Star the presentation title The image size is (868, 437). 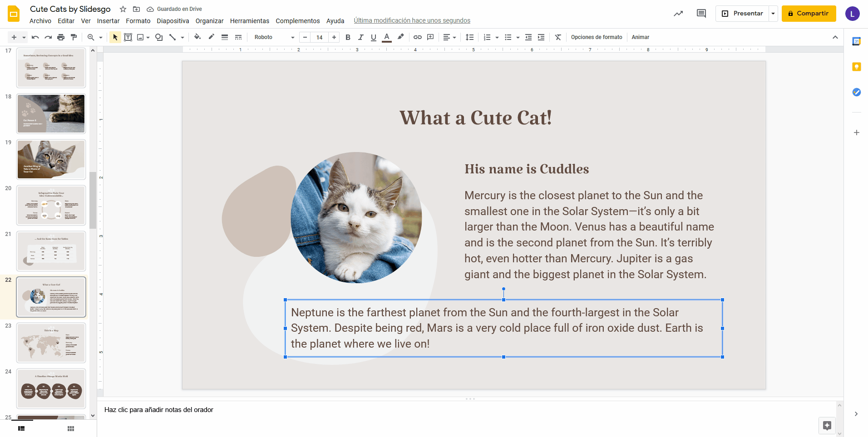click(x=123, y=9)
